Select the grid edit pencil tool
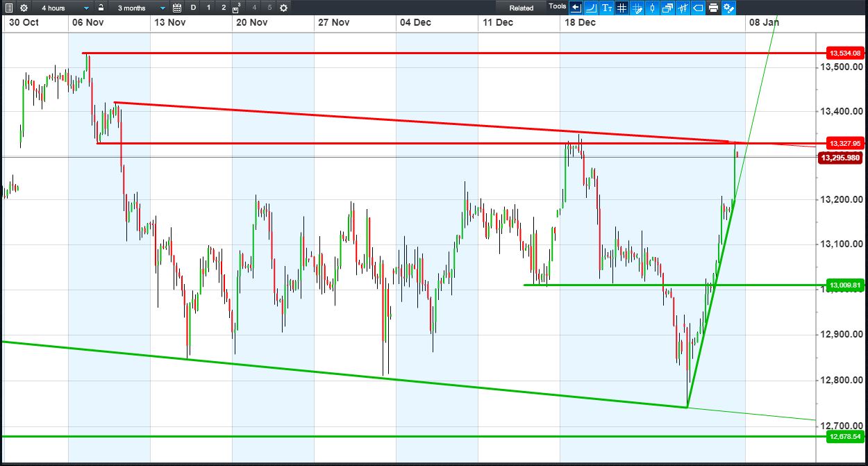The width and height of the screenshot is (868, 466). pyautogui.click(x=637, y=8)
